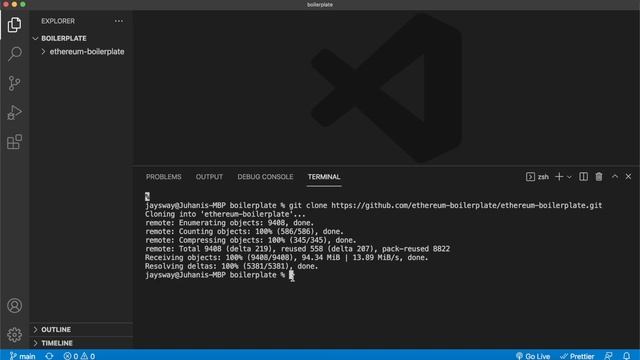Viewport: 640px width, 360px height.
Task: Open the Run and Debug view
Action: 14,113
